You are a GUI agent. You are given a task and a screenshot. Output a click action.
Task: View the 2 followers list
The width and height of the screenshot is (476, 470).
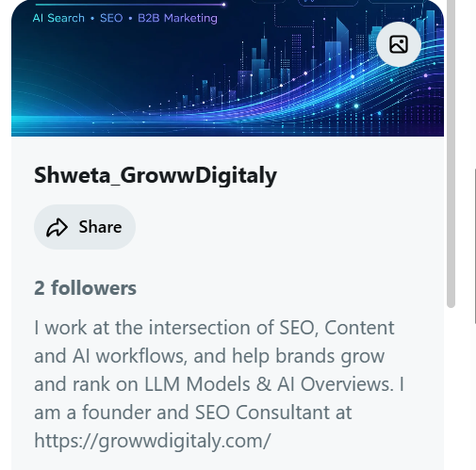point(85,287)
